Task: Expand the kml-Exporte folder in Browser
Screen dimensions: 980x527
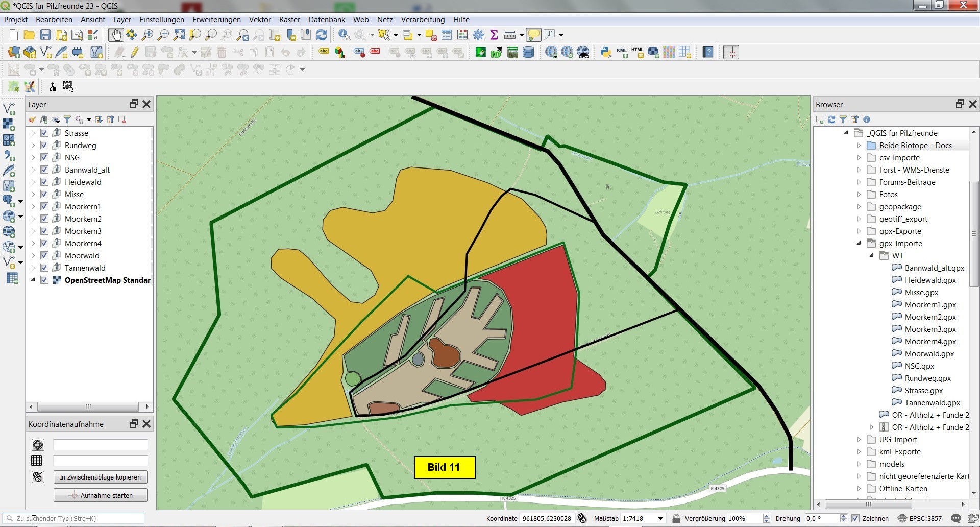Action: [859, 452]
